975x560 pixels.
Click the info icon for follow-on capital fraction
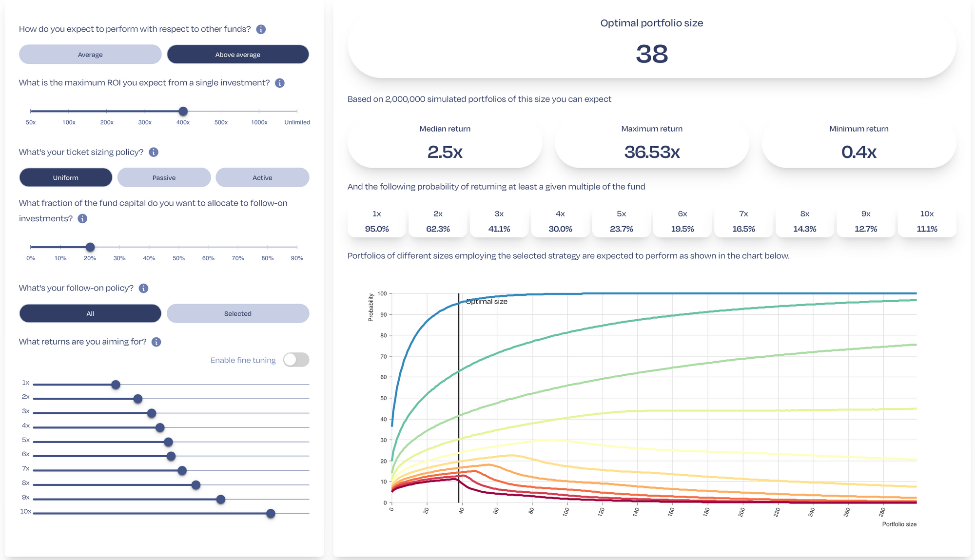82,218
